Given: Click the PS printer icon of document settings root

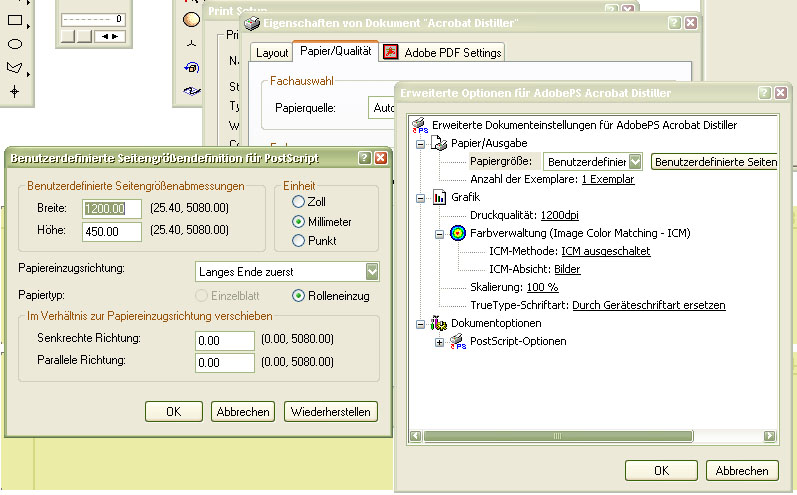Looking at the screenshot, I should click(420, 125).
